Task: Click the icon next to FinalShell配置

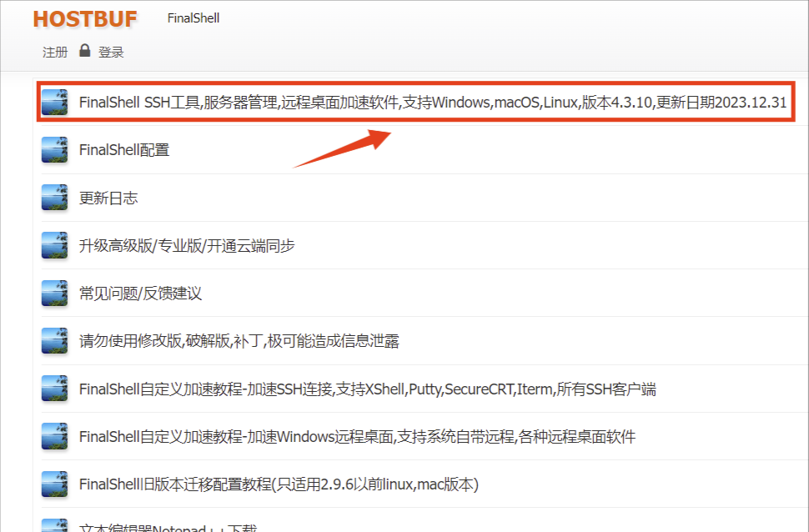Action: coord(55,150)
